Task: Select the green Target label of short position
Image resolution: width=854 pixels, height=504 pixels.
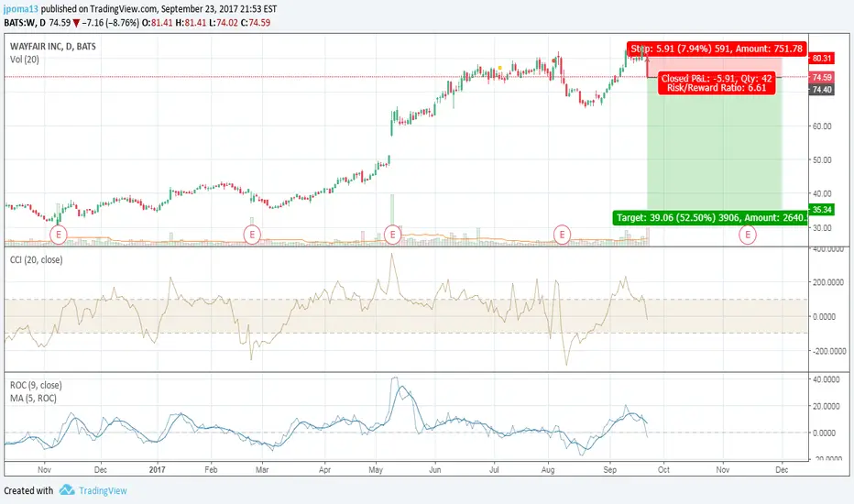Action: click(710, 218)
